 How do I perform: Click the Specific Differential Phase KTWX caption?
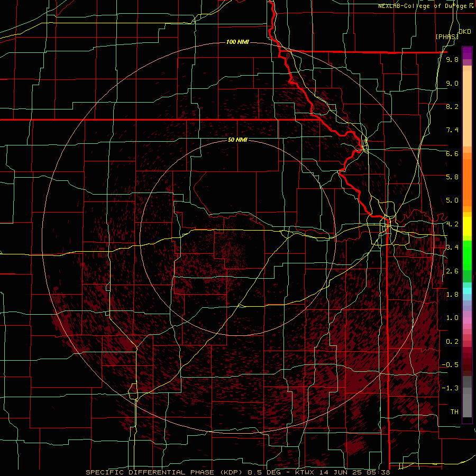pos(237,472)
